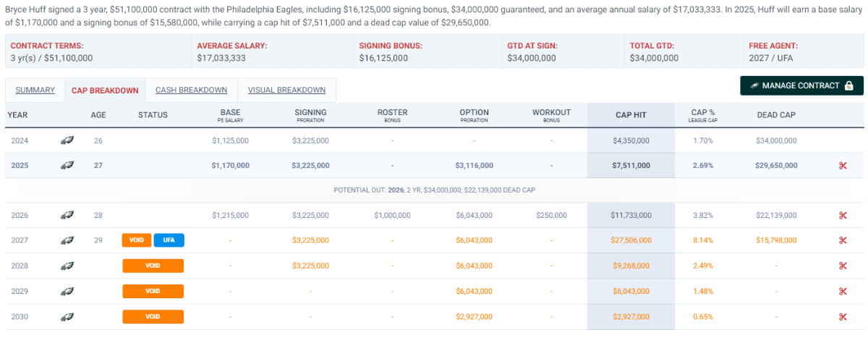The height and width of the screenshot is (338, 868).
Task: Click the VOID badge in the 2030 row
Action: click(153, 316)
